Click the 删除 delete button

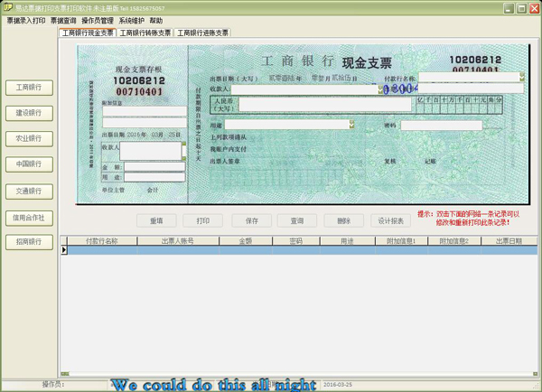point(343,220)
